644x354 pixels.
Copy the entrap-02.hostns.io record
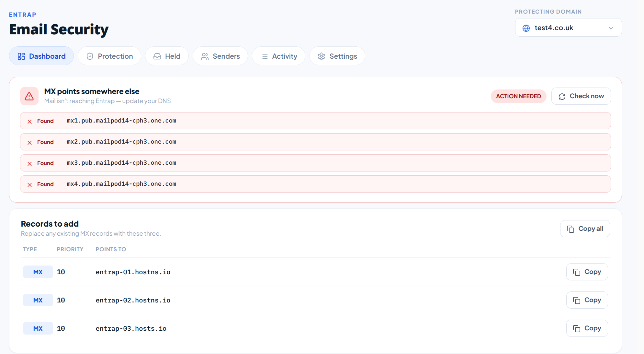pos(587,300)
